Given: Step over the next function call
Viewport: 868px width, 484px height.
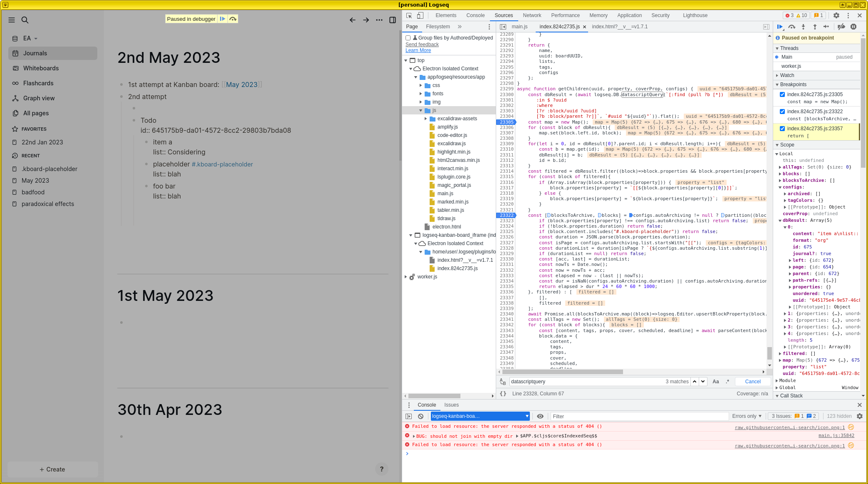Looking at the screenshot, I should [791, 26].
